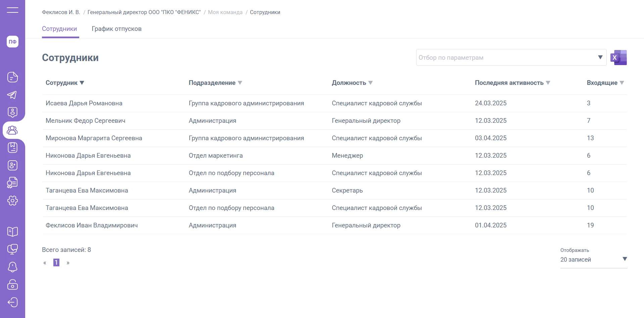Go to next page with » button

tap(68, 263)
